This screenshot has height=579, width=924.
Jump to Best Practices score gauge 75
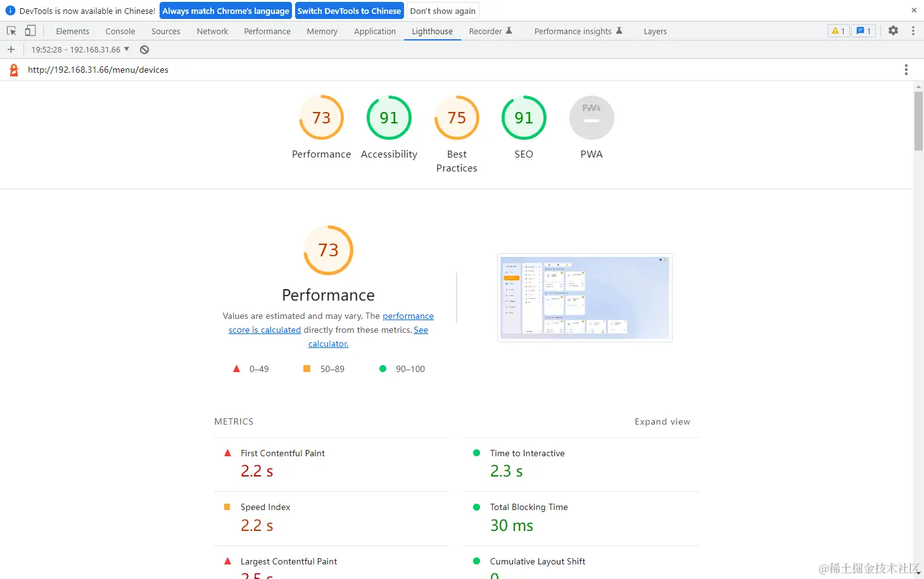[x=457, y=118]
